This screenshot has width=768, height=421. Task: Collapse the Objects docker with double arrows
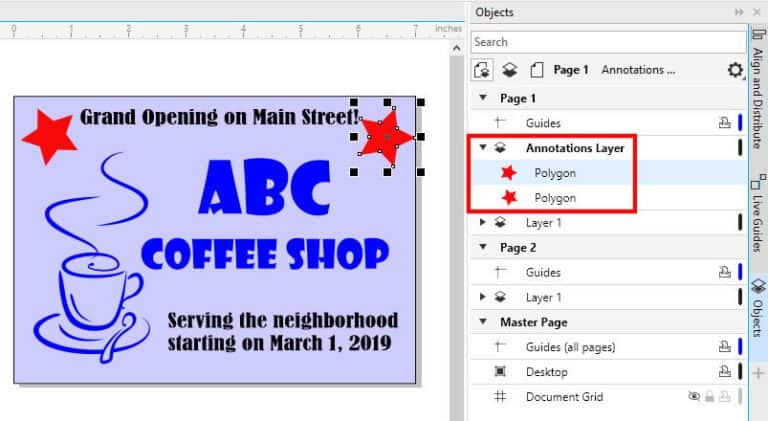click(739, 12)
